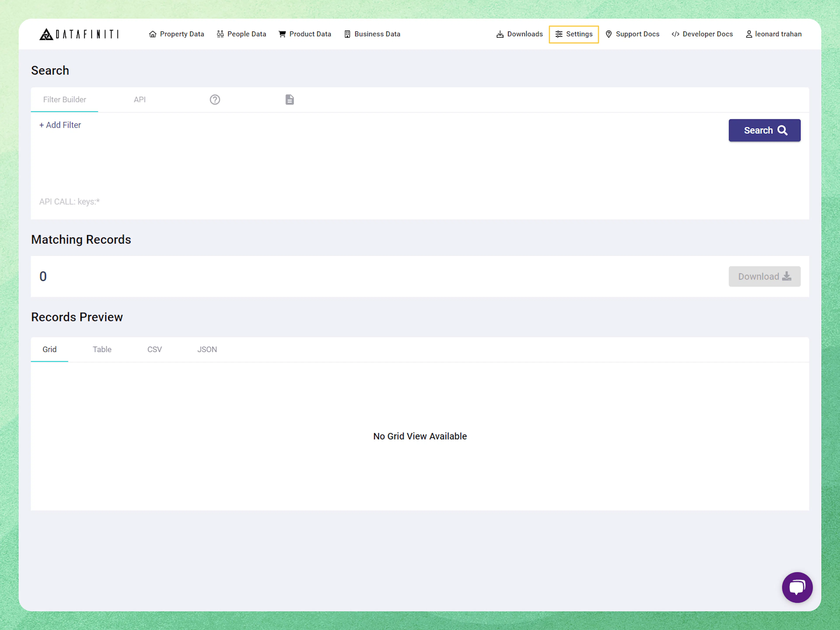The height and width of the screenshot is (630, 840).
Task: Click the disabled Download button
Action: point(765,276)
